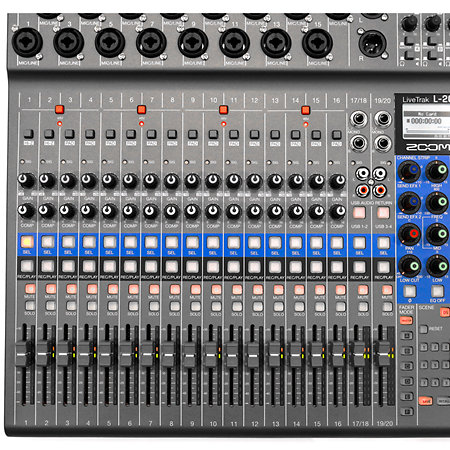Enable 48V phantom power for channels 9-12
Screen dimensions: 450x450
pos(223,109)
